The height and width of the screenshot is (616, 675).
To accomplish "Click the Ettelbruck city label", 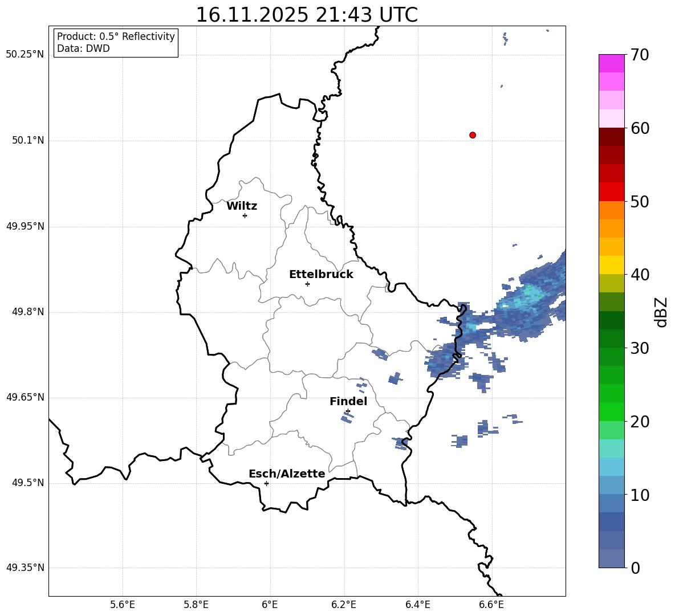I will click(321, 275).
